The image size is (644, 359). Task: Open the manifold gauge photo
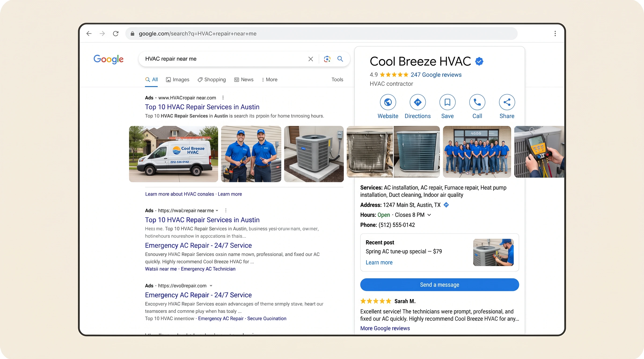point(539,151)
